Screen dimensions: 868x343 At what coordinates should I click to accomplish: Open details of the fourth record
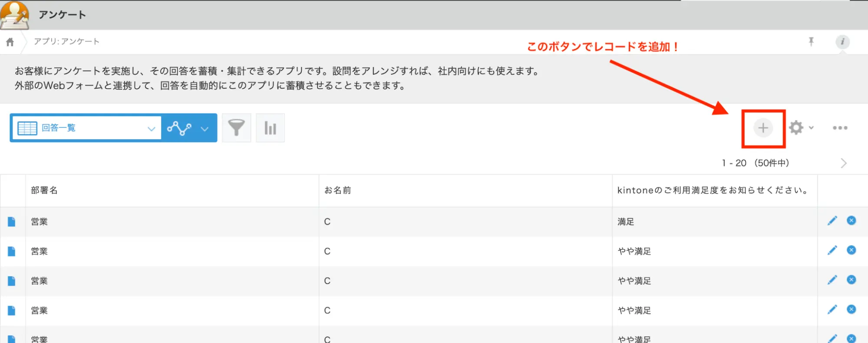12,310
